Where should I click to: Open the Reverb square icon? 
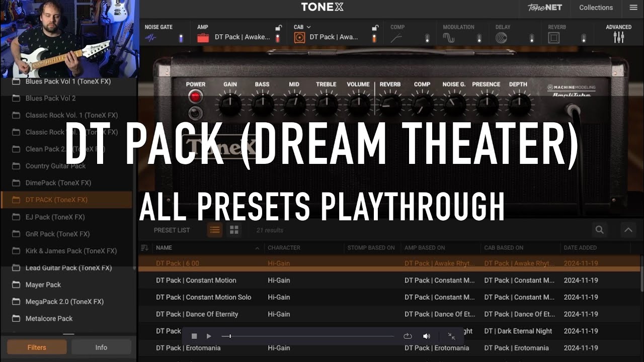click(x=553, y=38)
